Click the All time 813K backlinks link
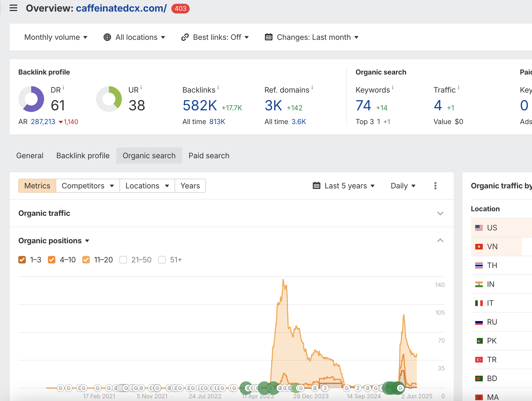This screenshot has height=401, width=532. 217,122
